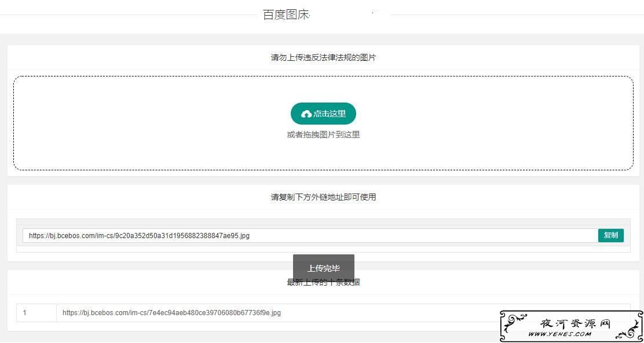Click the heading 请复制下方外链地址即可使用

[323, 197]
